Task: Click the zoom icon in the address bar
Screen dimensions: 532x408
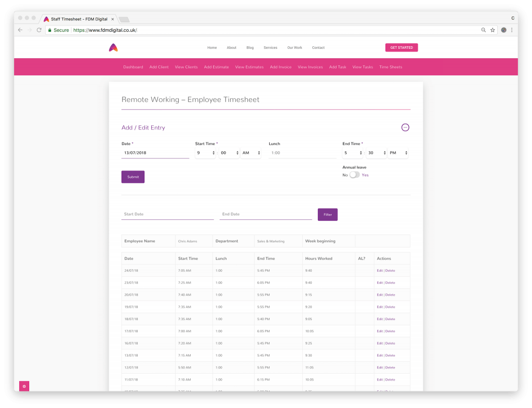Action: (x=483, y=30)
